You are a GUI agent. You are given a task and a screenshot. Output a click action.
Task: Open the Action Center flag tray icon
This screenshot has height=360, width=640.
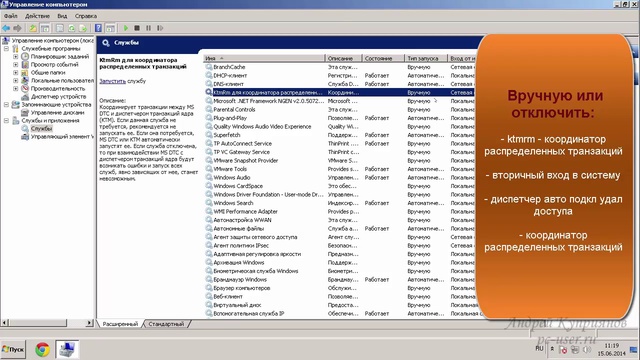point(563,350)
